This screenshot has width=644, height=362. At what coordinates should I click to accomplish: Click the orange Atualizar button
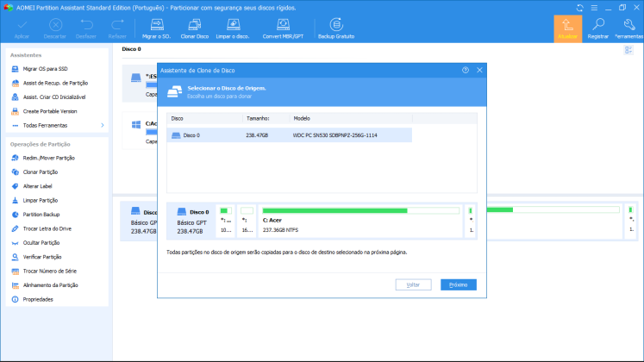point(567,28)
